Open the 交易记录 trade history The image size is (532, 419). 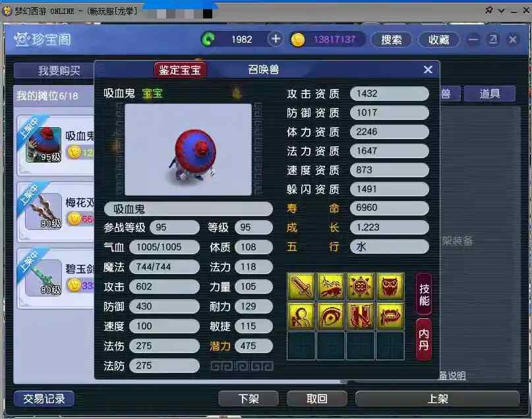click(44, 399)
